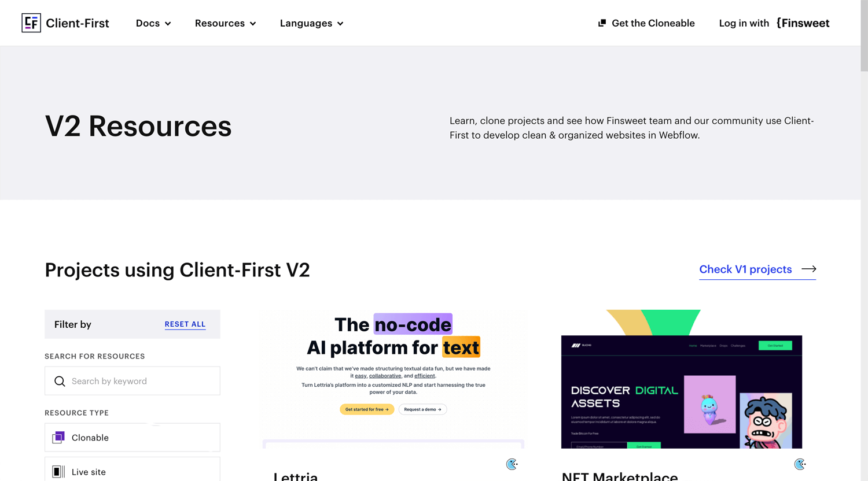Open the NFT Marketplace project thumbnail
Image resolution: width=868 pixels, height=481 pixels.
682,379
